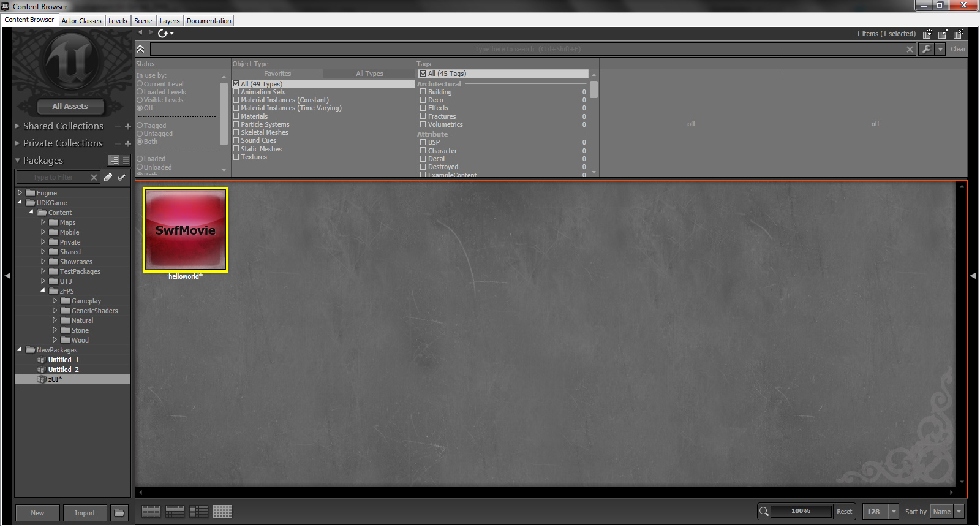
Task: Click the pencil icon beside package filter
Action: [108, 177]
